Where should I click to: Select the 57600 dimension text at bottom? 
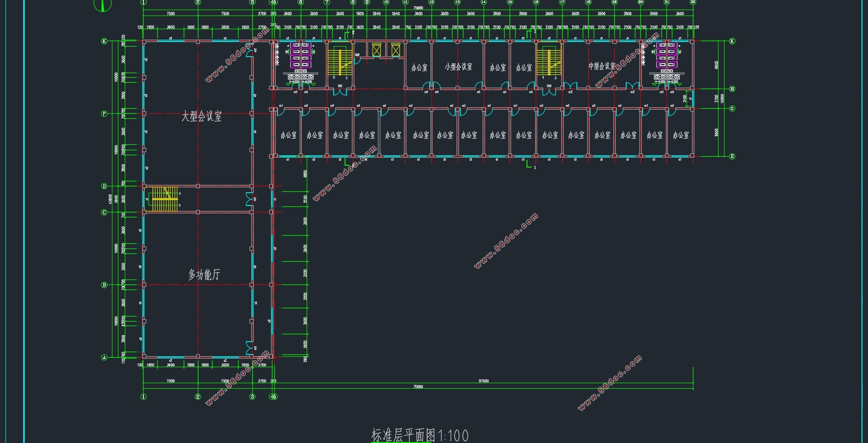click(484, 381)
